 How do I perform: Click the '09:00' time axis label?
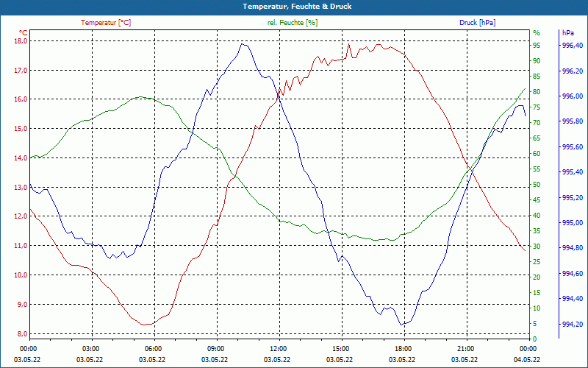pyautogui.click(x=215, y=348)
